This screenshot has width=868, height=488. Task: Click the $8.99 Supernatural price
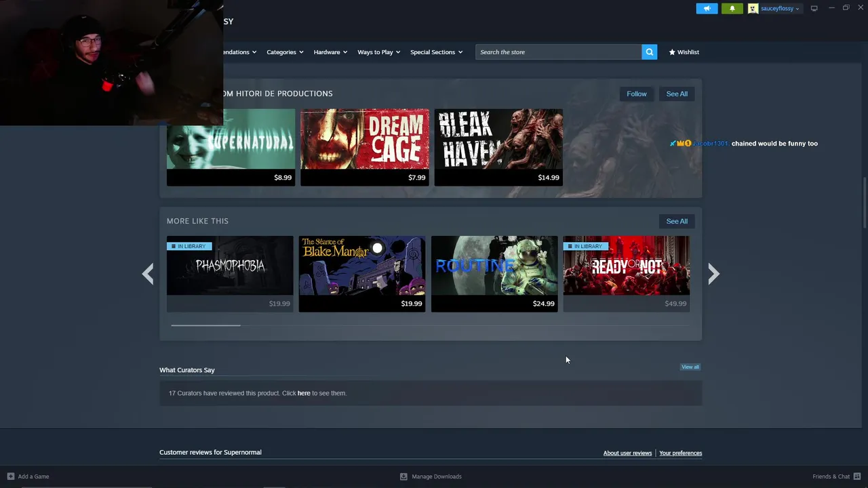click(x=283, y=178)
